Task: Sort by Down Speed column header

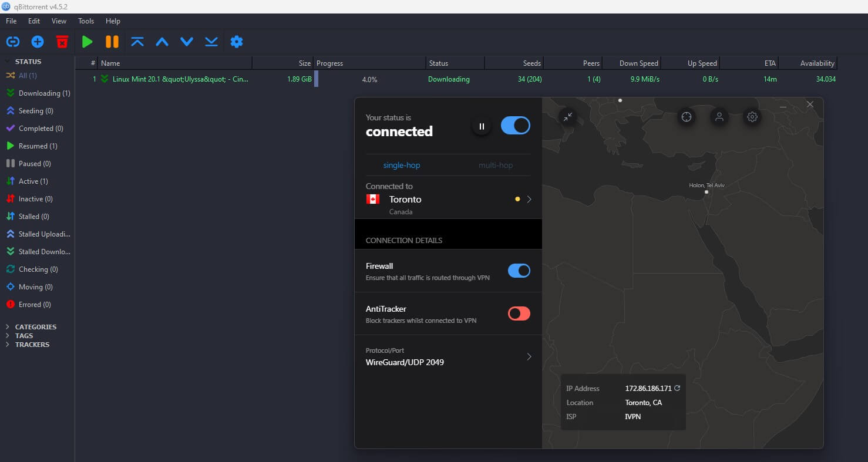Action: (631, 63)
